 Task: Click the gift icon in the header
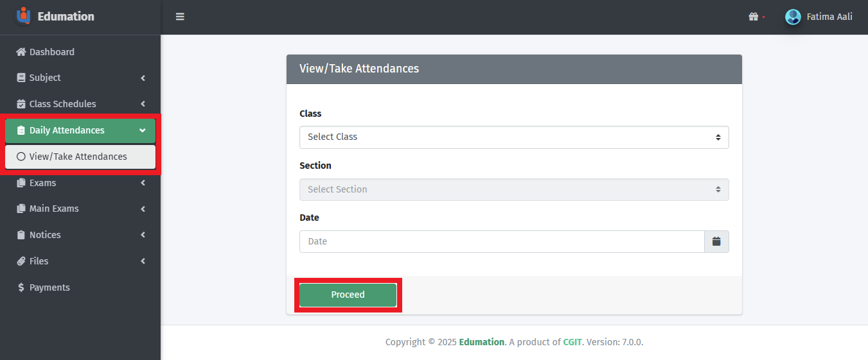754,17
